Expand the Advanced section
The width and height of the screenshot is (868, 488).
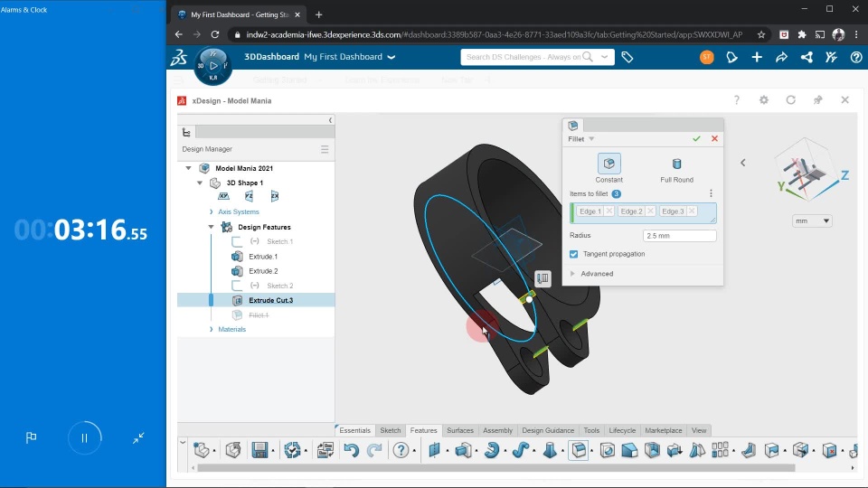coord(573,274)
